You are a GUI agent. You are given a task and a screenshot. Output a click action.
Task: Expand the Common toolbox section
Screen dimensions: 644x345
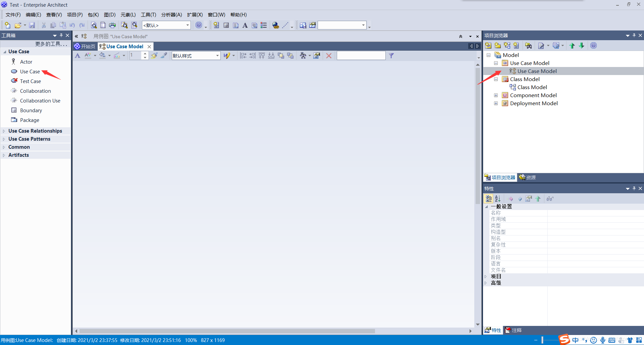pos(4,147)
